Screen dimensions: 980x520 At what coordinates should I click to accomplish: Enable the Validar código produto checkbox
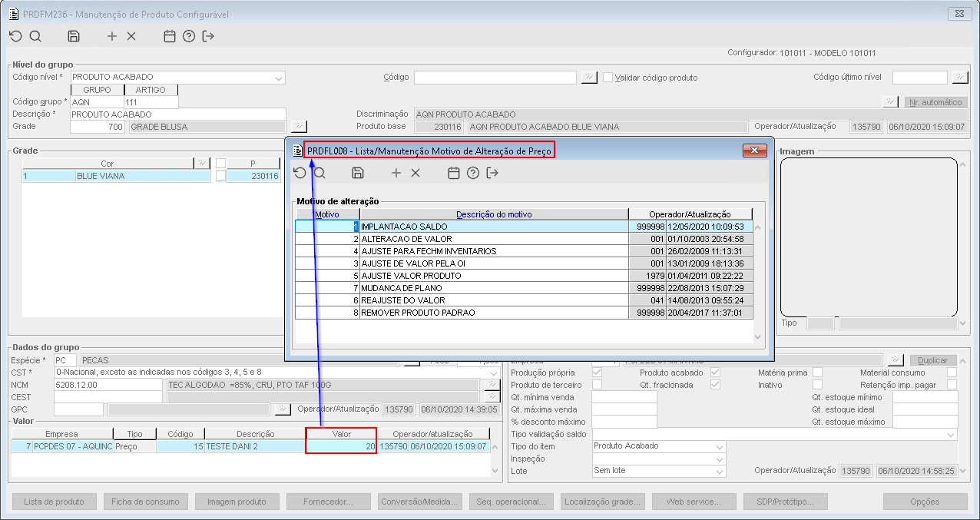pos(608,77)
